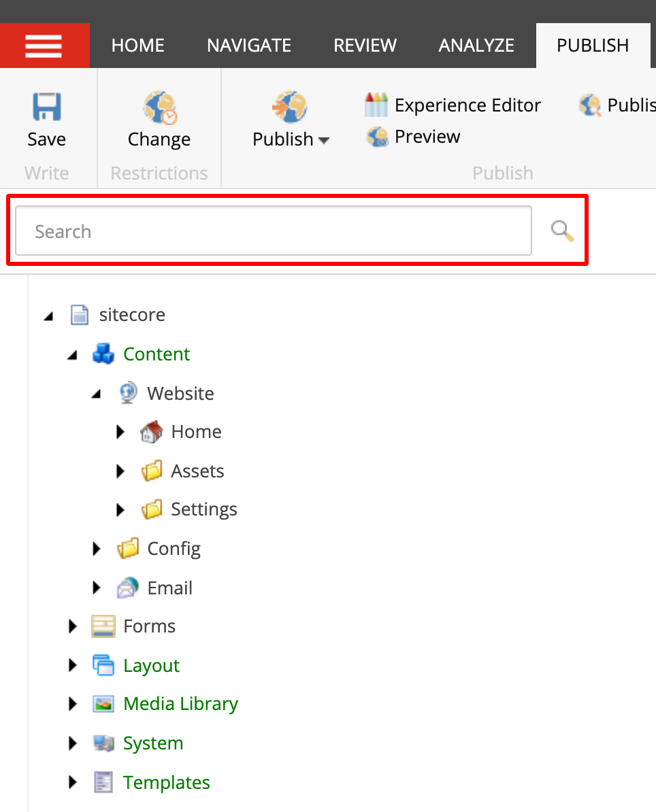Screen dimensions: 656x812
Task: Collapse the Content tree node
Action: pyautogui.click(x=73, y=355)
